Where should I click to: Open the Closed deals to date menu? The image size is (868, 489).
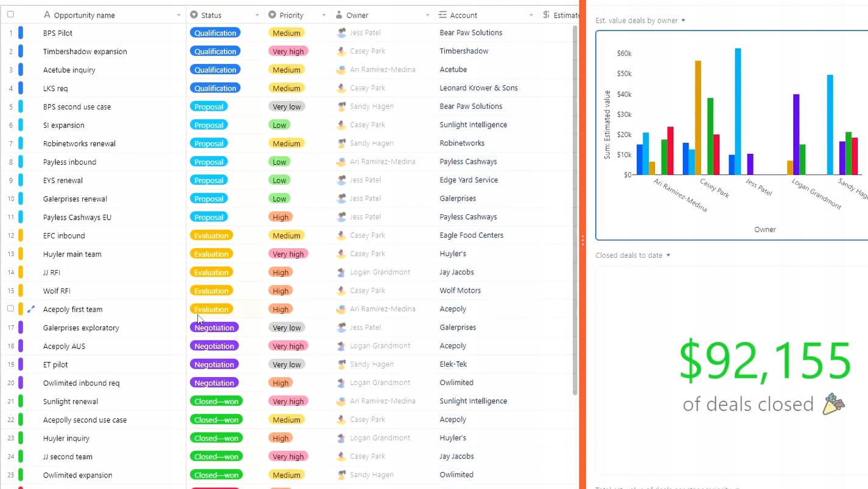pos(668,255)
